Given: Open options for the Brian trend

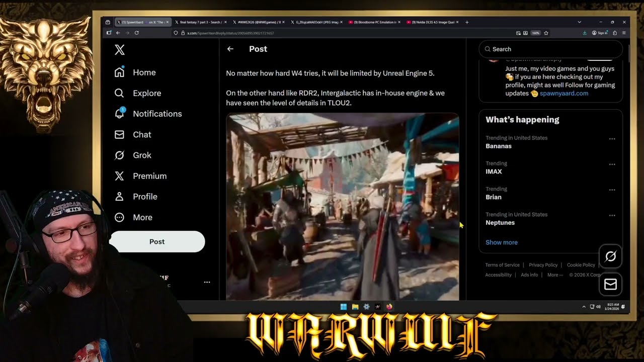Looking at the screenshot, I should [612, 190].
